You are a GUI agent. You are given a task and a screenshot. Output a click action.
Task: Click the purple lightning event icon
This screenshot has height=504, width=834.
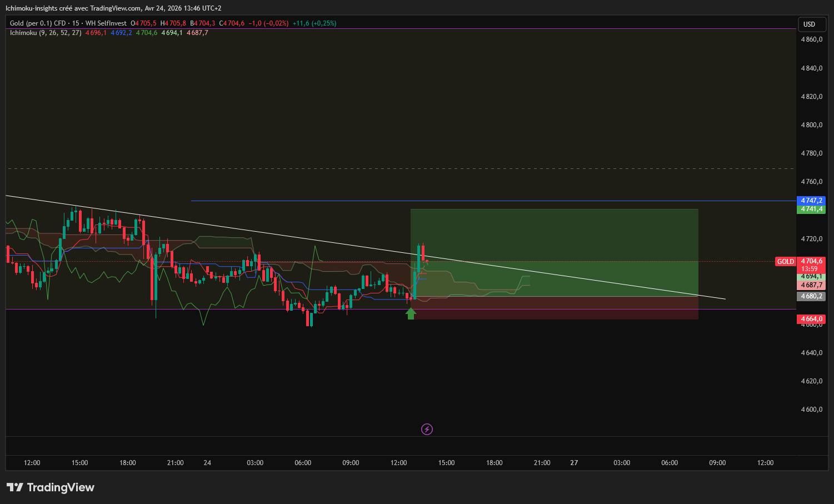click(427, 429)
